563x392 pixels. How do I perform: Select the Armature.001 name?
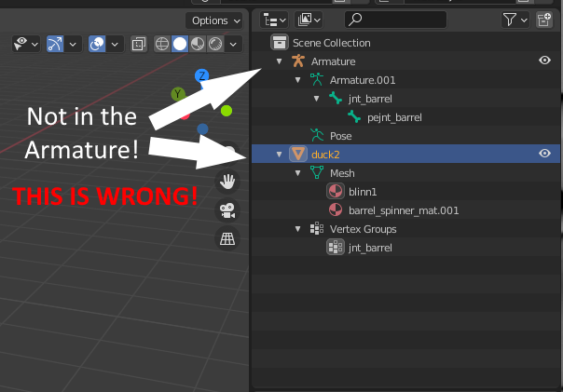pos(363,80)
